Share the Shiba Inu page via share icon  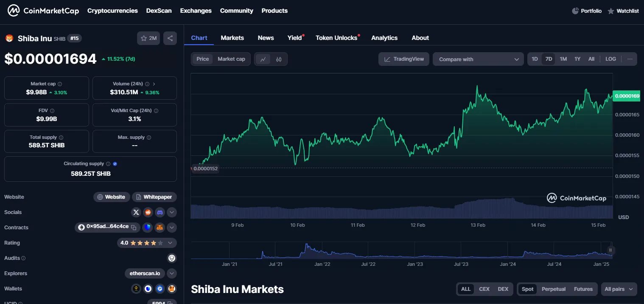[x=170, y=38]
